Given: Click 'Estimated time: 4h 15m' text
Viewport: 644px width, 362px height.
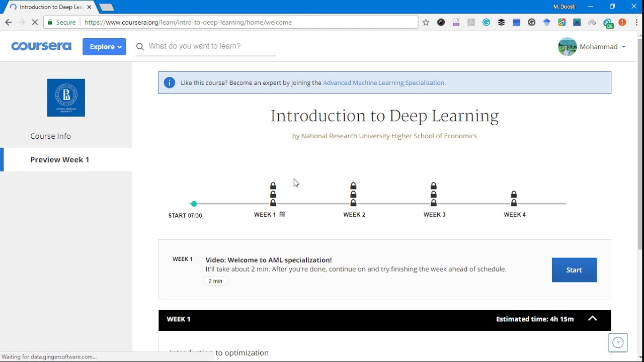Looking at the screenshot, I should point(535,319).
